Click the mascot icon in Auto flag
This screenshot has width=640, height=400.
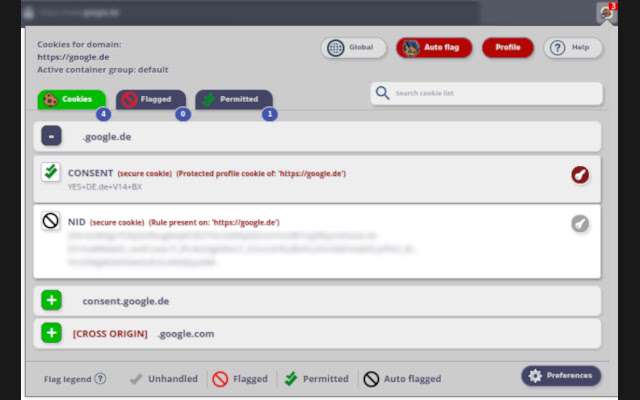coord(411,48)
